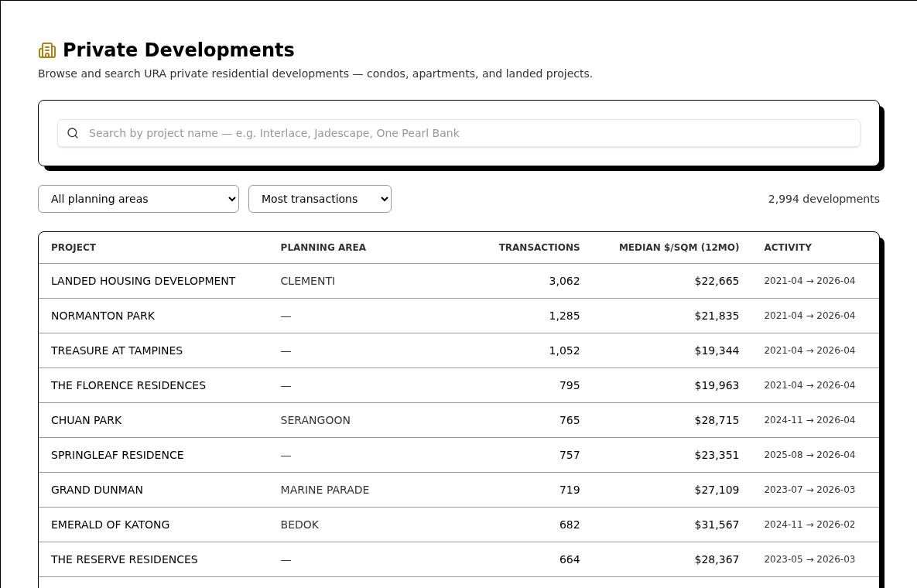Screen dimensions: 917x588
Task: Click the $23,351 median price
Action: pyautogui.click(x=717, y=456)
